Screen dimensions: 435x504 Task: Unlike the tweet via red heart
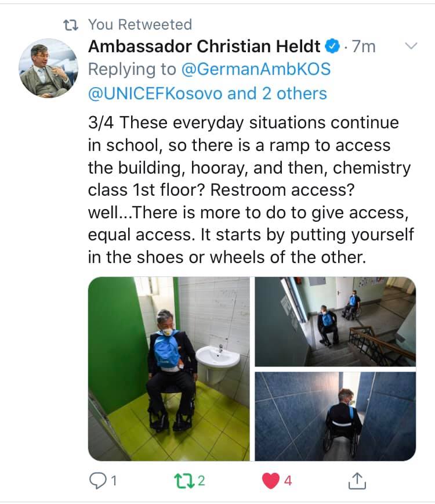pyautogui.click(x=271, y=481)
